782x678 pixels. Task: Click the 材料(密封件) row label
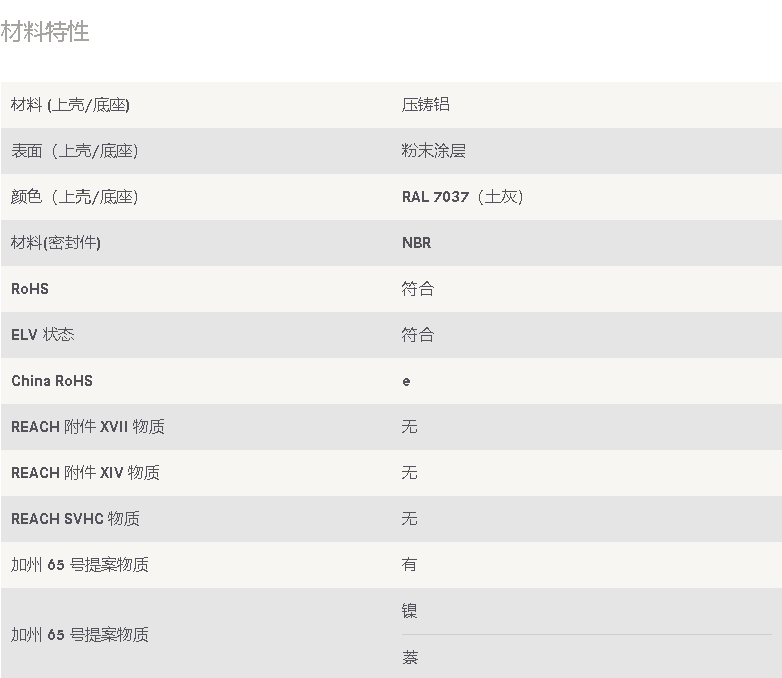(x=56, y=243)
